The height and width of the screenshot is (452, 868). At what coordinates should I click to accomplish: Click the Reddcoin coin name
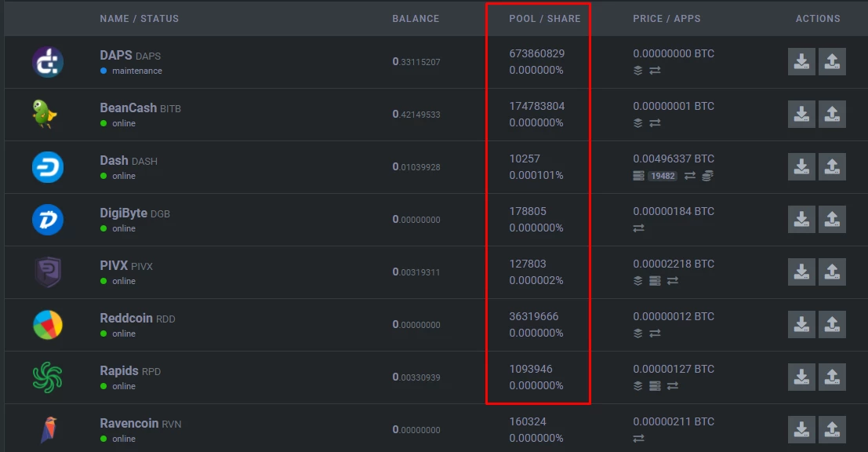click(x=126, y=319)
